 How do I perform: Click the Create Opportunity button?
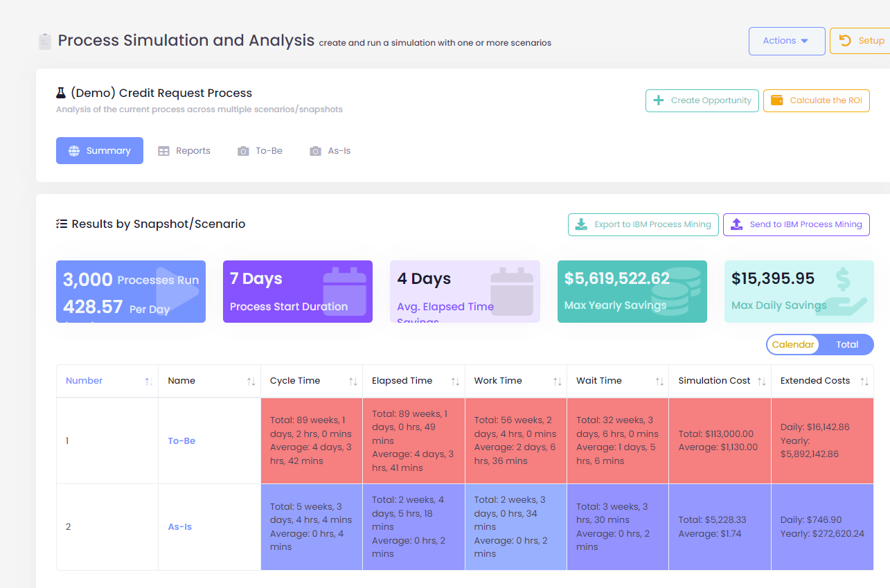tap(702, 100)
